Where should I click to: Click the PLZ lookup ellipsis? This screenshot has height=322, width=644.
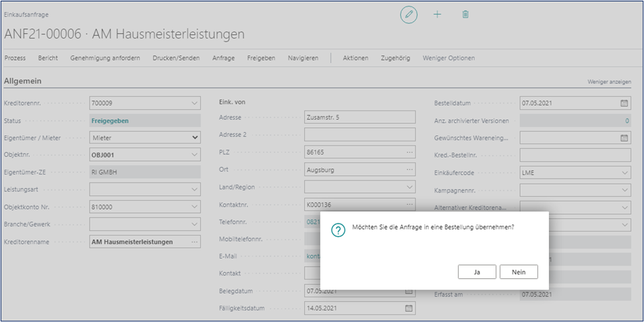pos(409,152)
